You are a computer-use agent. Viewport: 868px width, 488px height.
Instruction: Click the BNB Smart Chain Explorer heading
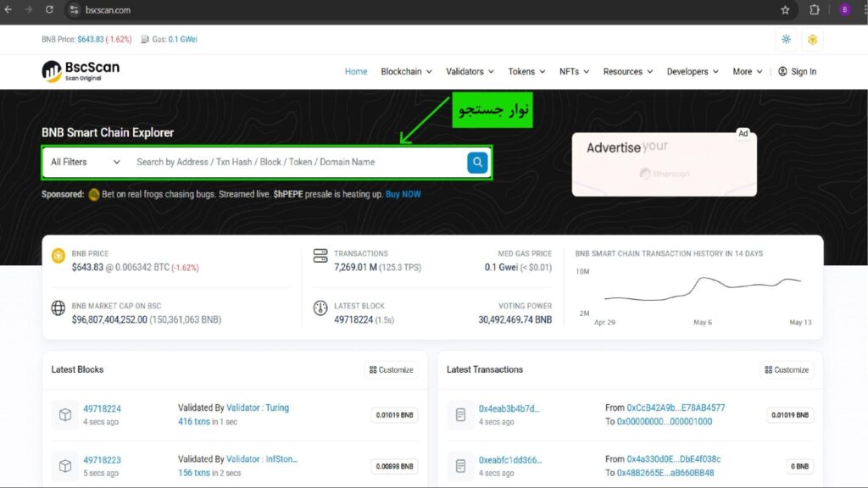click(x=108, y=133)
